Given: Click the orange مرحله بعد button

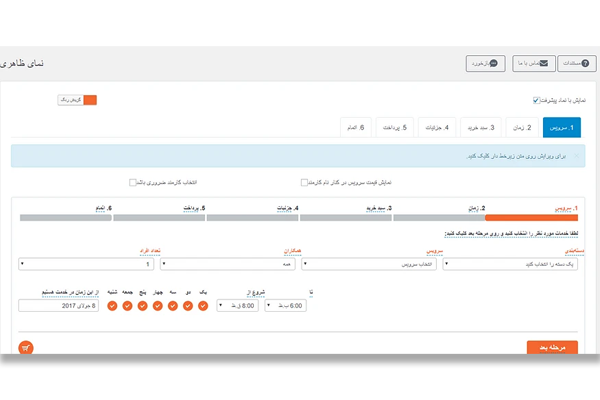Looking at the screenshot, I should click(x=552, y=347).
